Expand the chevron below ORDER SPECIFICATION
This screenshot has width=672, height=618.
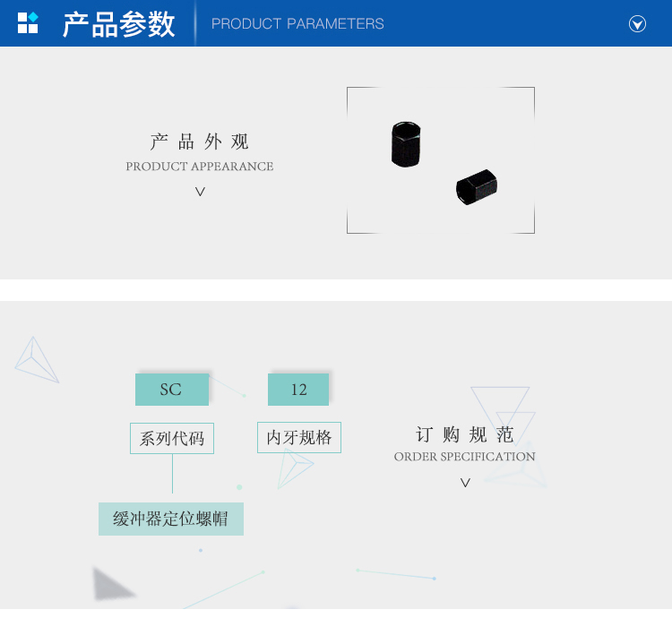(465, 483)
